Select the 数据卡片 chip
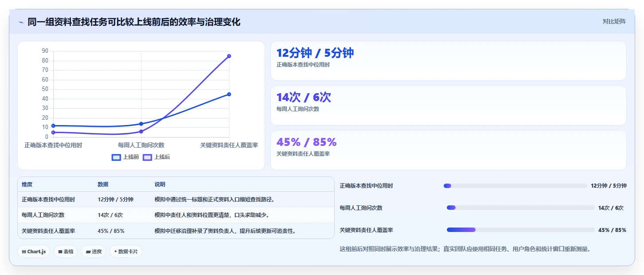 pos(126,251)
